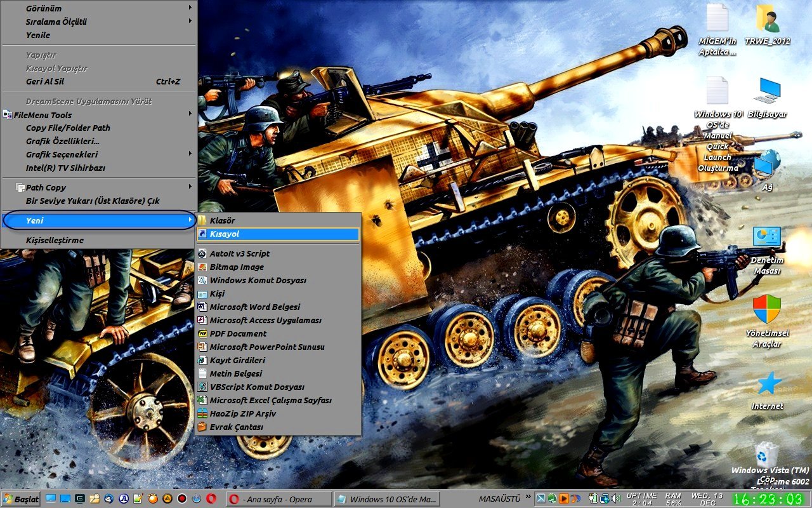
Task: Open Grafik Özellikleri... entry
Action: click(x=99, y=141)
